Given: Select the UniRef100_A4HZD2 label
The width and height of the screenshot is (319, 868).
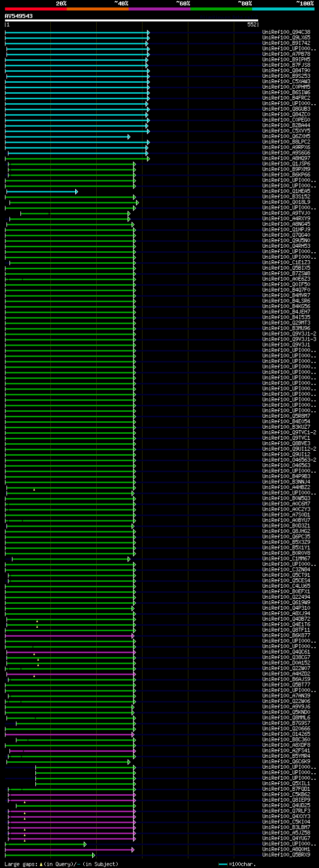Looking at the screenshot, I should pos(286,674).
